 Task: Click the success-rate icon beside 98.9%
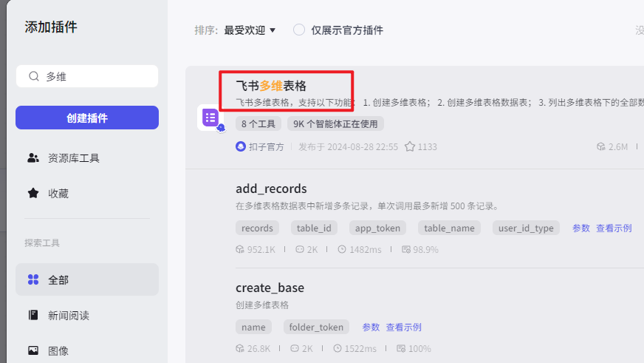(405, 249)
